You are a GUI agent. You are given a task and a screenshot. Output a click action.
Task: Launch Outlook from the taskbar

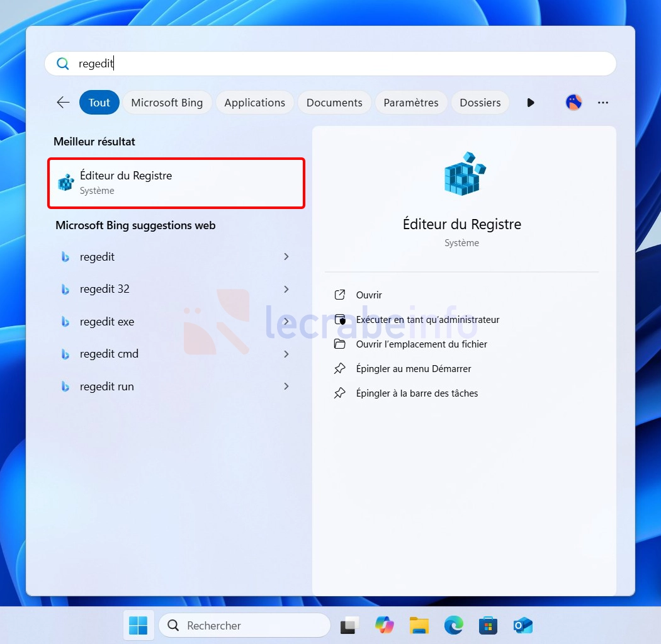[523, 626]
